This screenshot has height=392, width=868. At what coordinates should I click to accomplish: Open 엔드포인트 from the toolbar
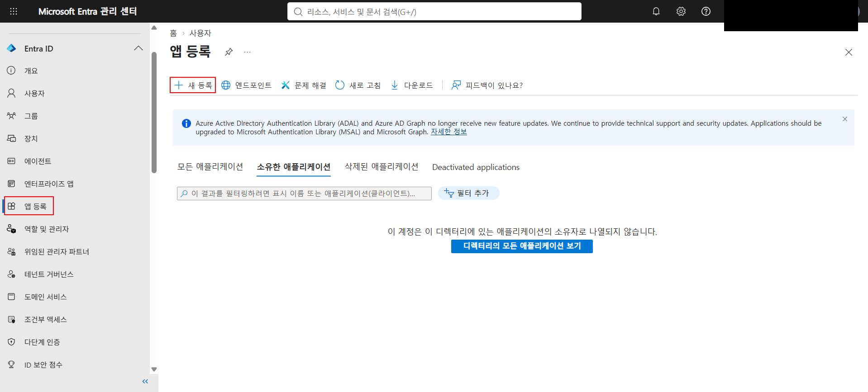246,85
